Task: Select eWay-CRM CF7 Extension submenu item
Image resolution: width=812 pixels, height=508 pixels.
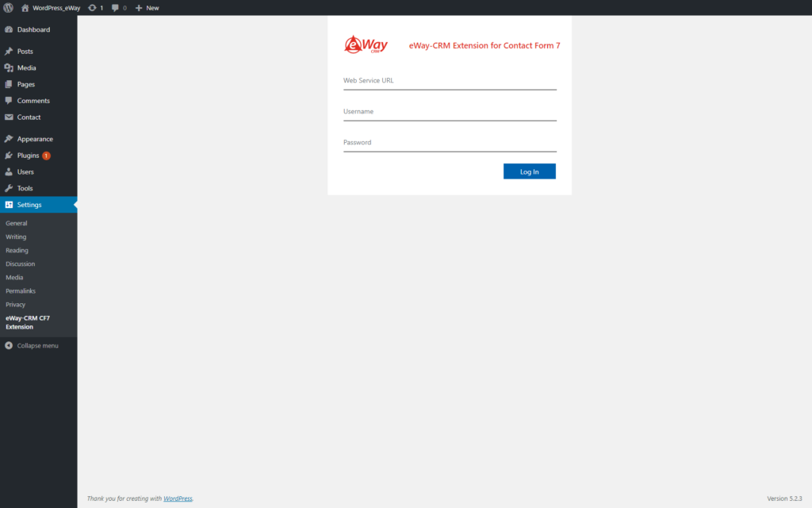Action: coord(28,322)
